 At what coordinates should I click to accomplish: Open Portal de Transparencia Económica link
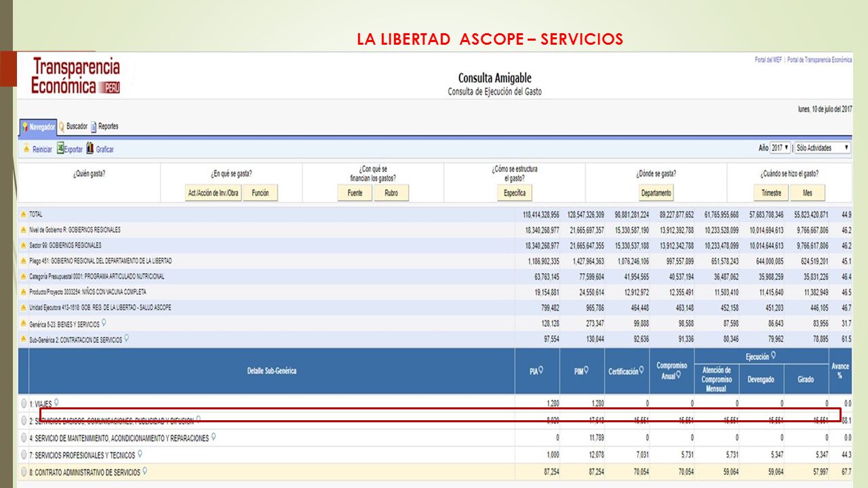[819, 60]
